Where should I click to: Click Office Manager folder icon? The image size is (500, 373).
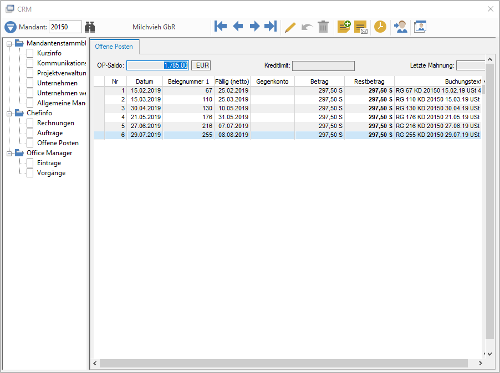point(19,153)
